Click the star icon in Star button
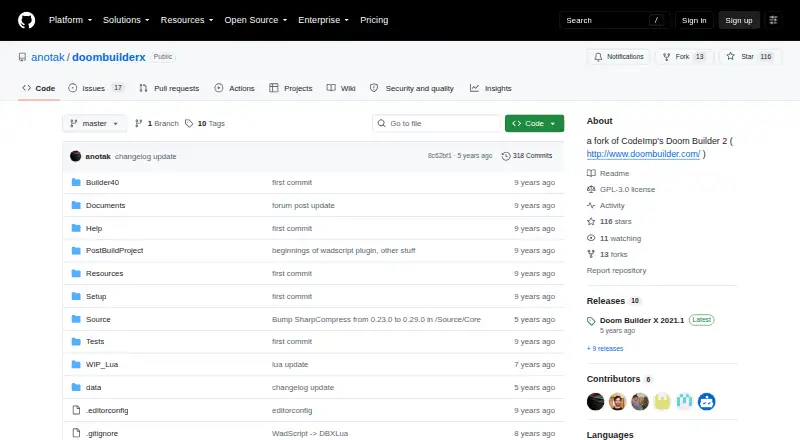The image size is (800, 440). (731, 57)
